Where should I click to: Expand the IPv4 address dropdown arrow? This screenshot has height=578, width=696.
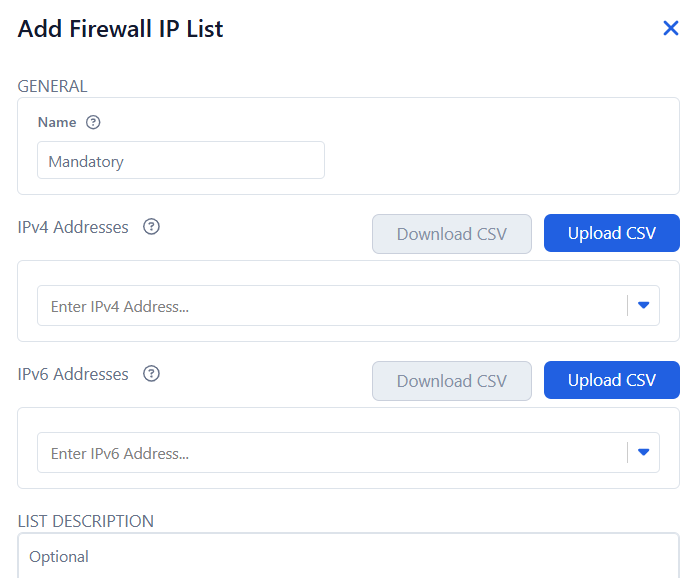(643, 306)
